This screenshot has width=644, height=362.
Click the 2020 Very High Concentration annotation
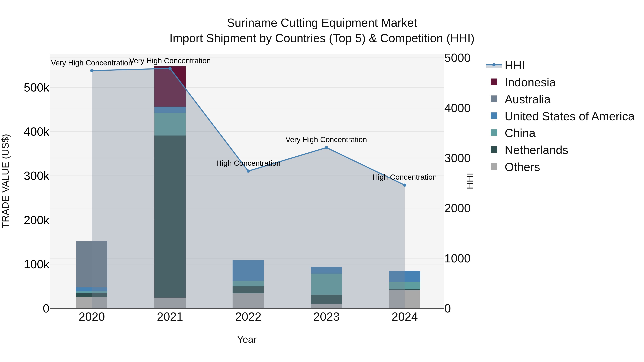click(92, 63)
